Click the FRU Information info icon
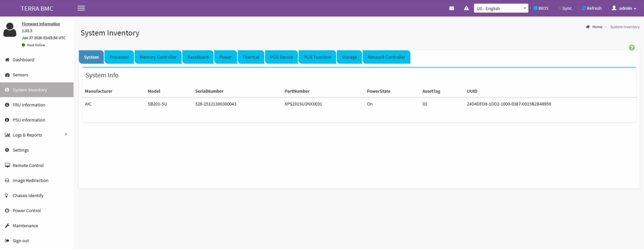644x249 pixels. click(x=7, y=105)
